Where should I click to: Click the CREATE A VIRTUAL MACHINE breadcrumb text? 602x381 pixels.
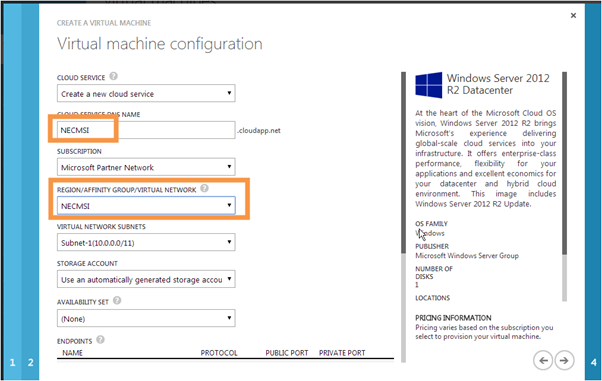coord(104,23)
